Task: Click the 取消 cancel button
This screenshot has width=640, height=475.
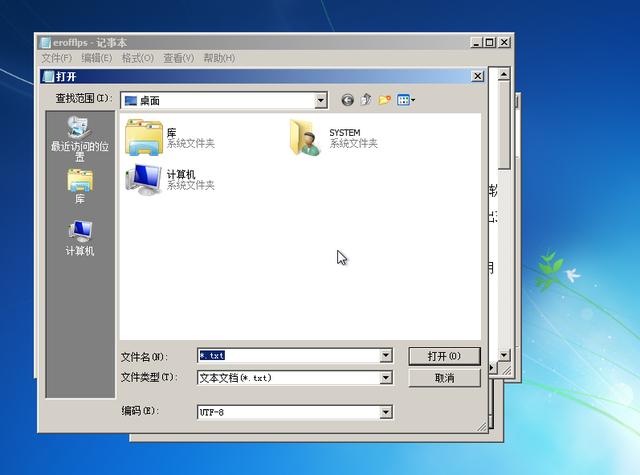Action: [x=444, y=378]
